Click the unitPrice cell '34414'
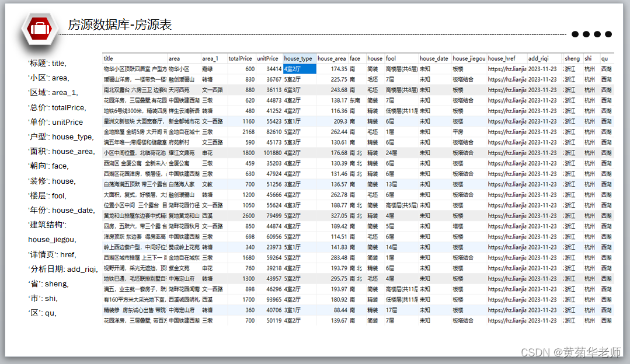Viewport: 630px width, 364px height. click(x=274, y=69)
